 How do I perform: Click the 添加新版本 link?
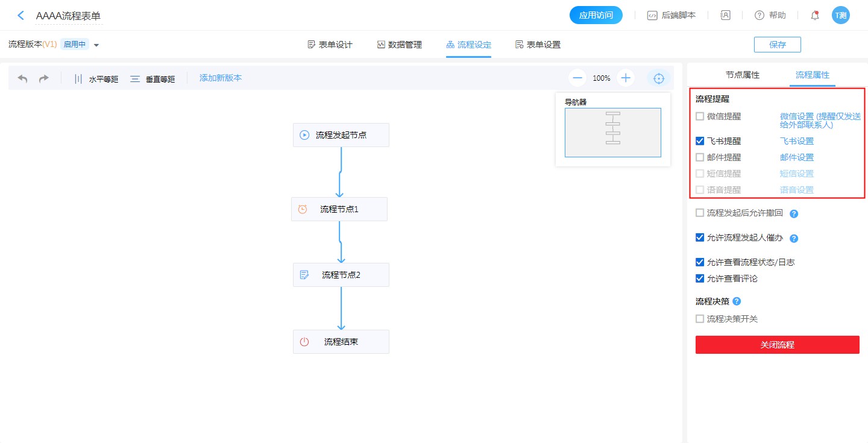tap(221, 78)
